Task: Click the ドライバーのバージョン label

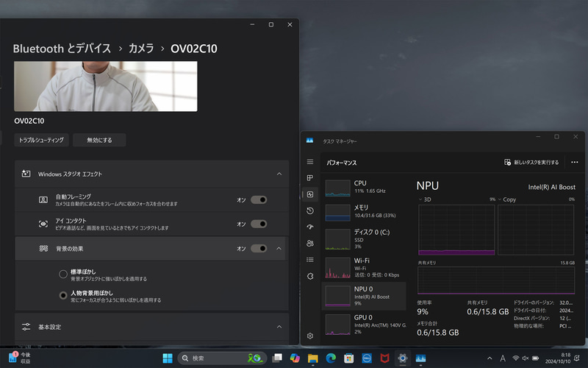Action: tap(534, 302)
